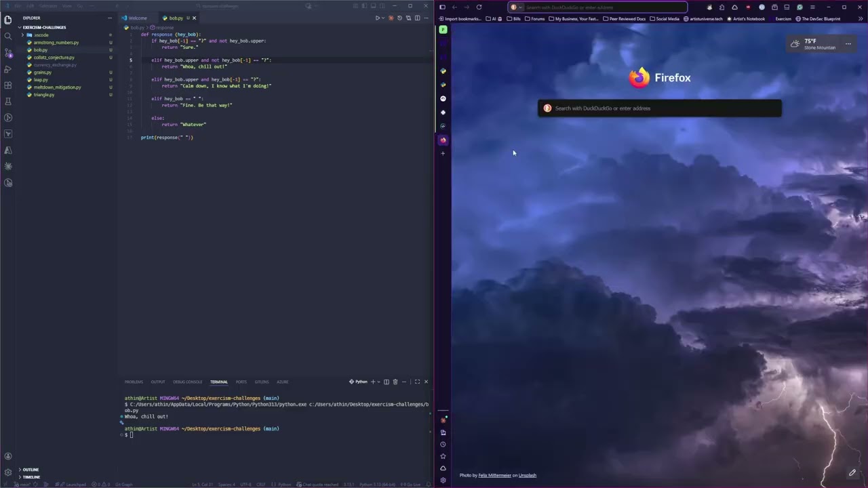Open the Exercism bookmark
868x488 pixels.
pyautogui.click(x=780, y=19)
